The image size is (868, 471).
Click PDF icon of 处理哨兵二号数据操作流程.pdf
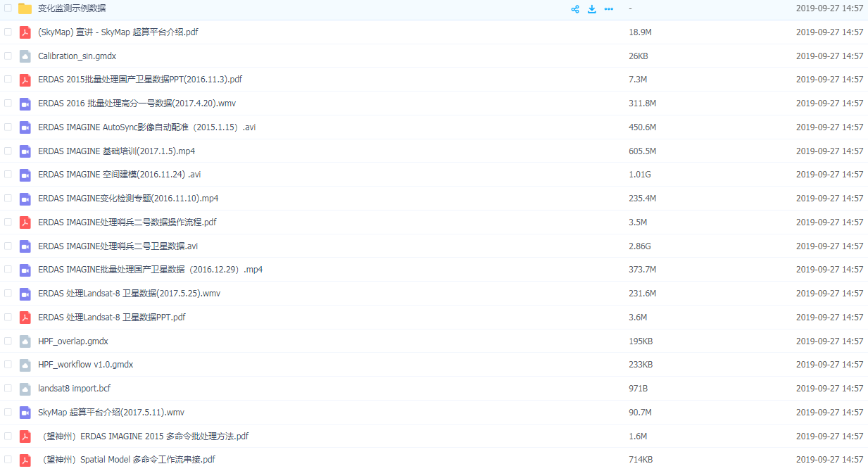coord(25,222)
